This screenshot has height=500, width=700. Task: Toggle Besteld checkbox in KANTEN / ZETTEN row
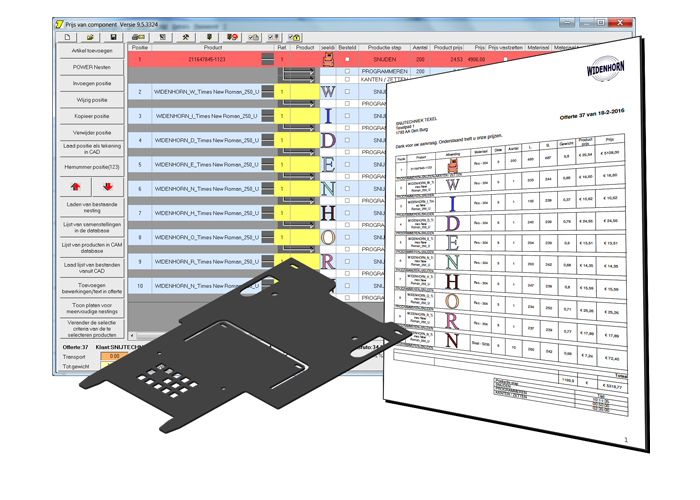347,79
